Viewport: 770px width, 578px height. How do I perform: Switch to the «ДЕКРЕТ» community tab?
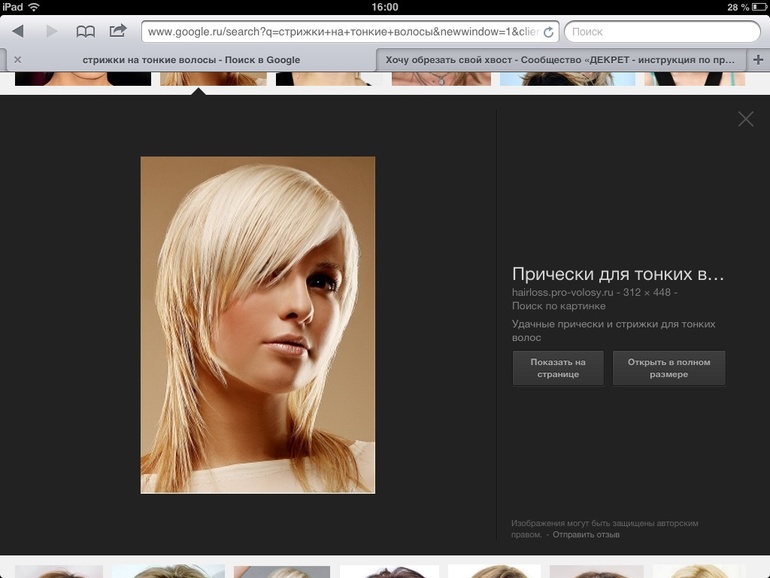(560, 60)
